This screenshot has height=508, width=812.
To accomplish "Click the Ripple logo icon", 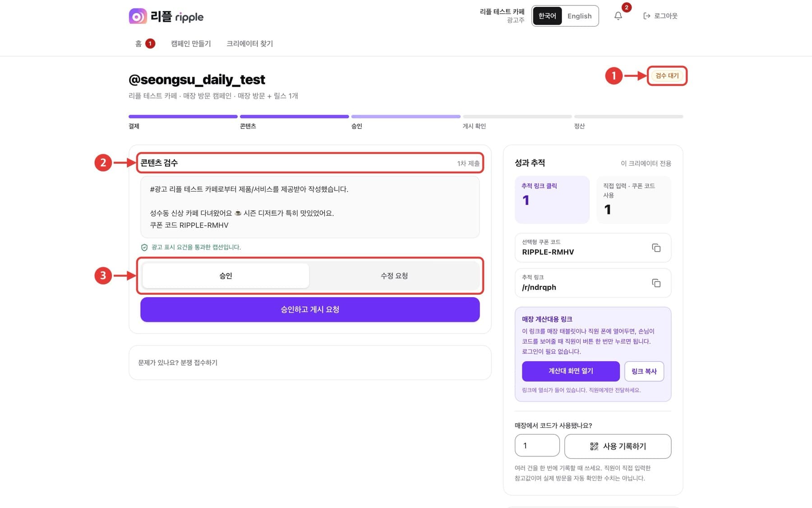I will point(138,16).
